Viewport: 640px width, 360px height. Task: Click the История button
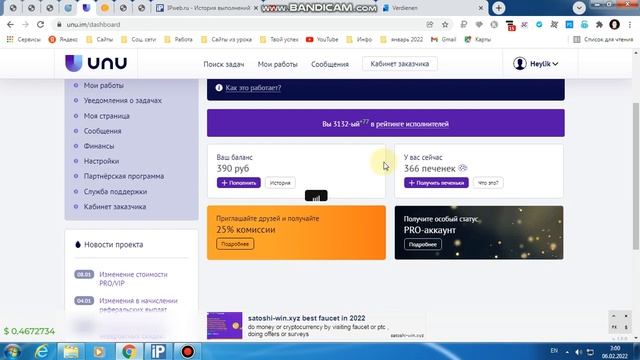point(280,183)
